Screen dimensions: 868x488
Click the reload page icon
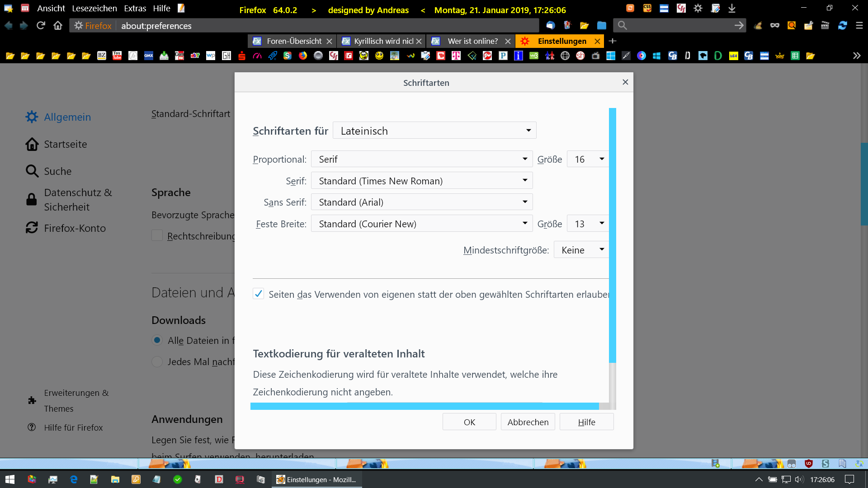[x=41, y=26]
